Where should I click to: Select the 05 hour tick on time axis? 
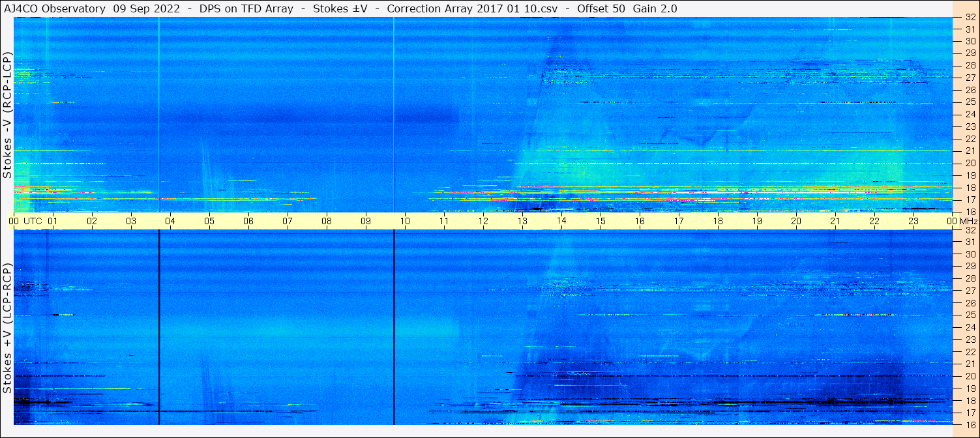[x=209, y=221]
